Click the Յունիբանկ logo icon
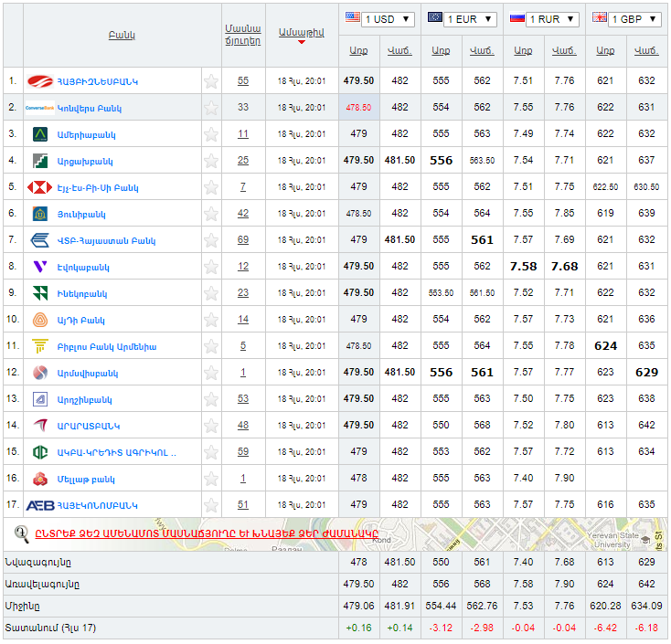The image size is (671, 644). click(40, 214)
